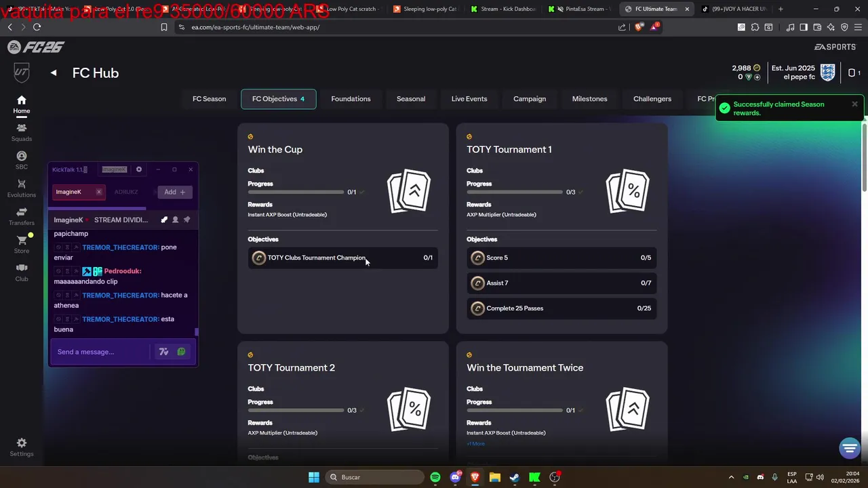Click Add chatroom button in KickTalk
868x488 pixels.
(175, 192)
